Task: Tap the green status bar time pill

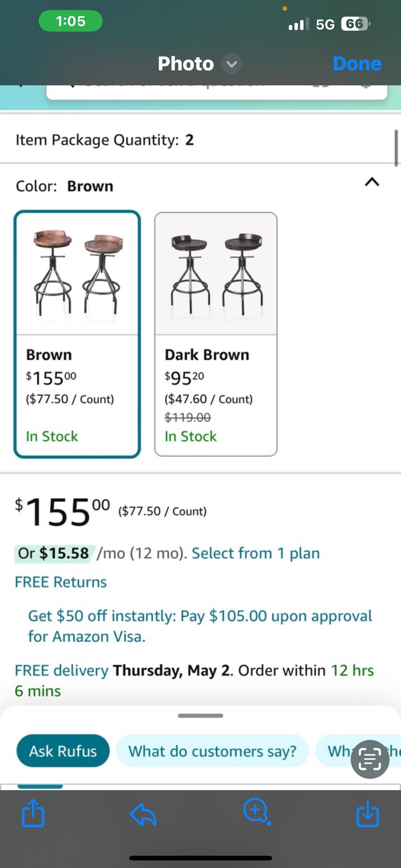Action: pyautogui.click(x=70, y=21)
